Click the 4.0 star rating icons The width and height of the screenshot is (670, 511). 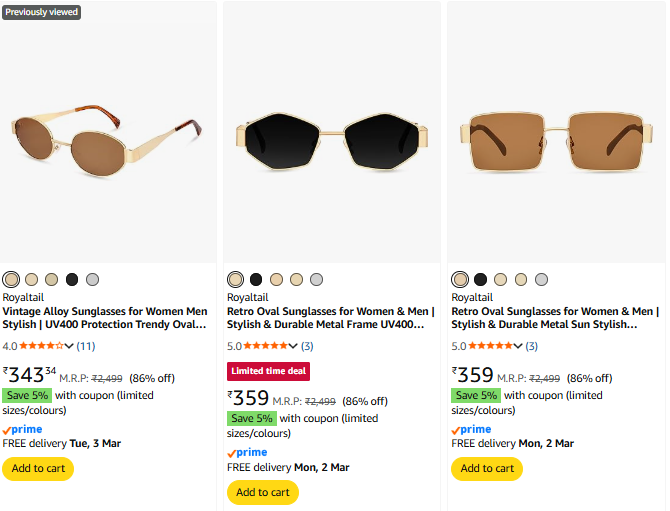pos(42,346)
